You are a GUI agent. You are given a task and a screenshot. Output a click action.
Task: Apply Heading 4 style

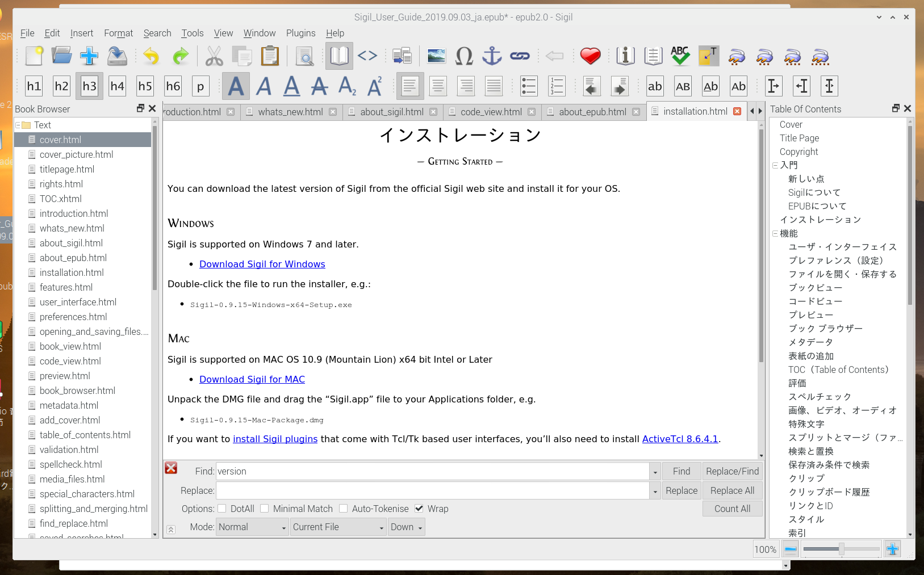118,86
